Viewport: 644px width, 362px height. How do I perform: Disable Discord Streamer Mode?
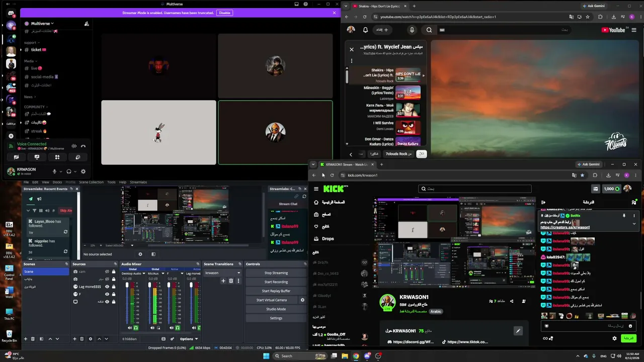tap(224, 13)
